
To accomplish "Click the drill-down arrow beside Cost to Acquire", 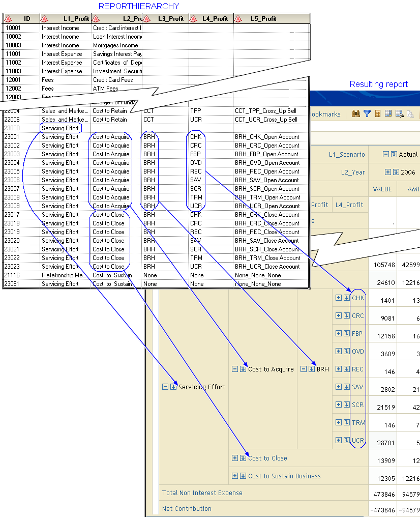I will (x=243, y=369).
